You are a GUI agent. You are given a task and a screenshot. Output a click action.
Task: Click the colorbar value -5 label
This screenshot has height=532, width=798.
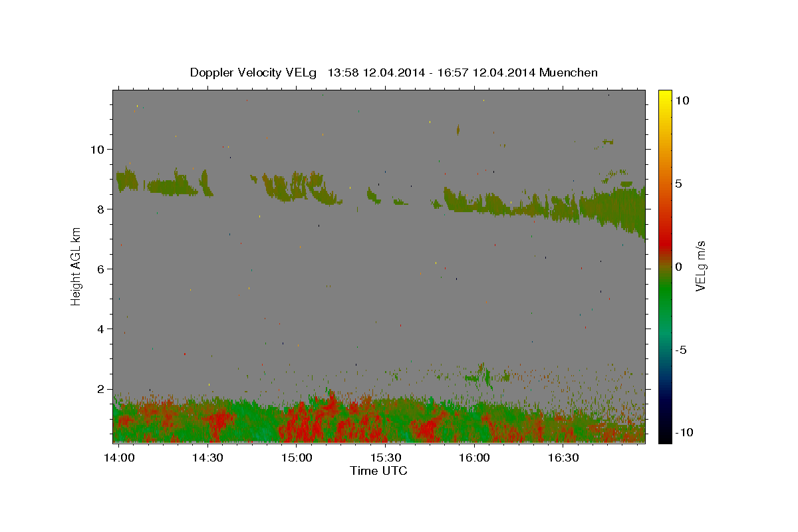coord(681,350)
